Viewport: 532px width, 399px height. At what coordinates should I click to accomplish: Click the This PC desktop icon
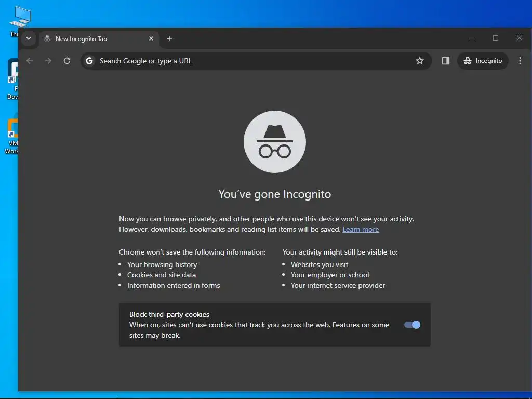(x=20, y=20)
